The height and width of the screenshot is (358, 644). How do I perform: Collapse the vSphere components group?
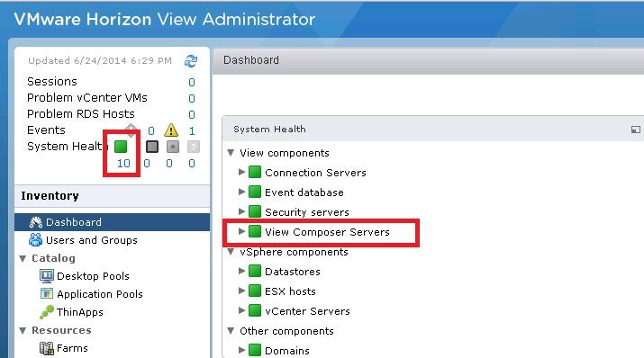231,251
